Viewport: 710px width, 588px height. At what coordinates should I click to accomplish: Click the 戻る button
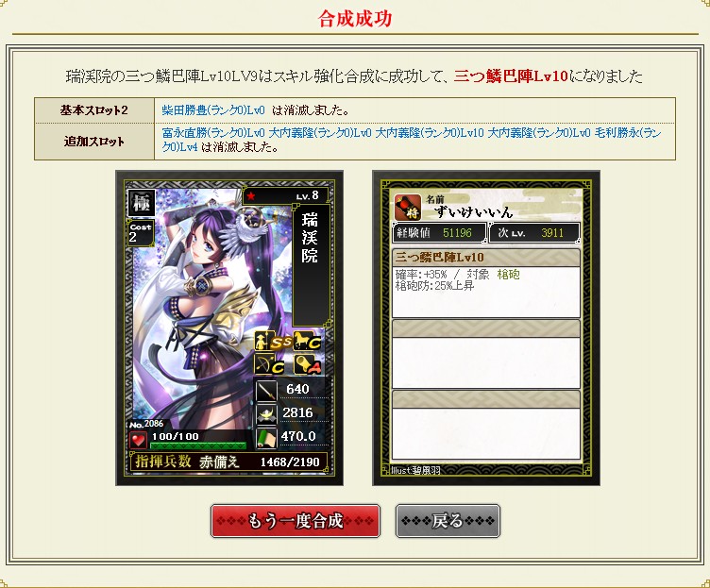pyautogui.click(x=448, y=521)
